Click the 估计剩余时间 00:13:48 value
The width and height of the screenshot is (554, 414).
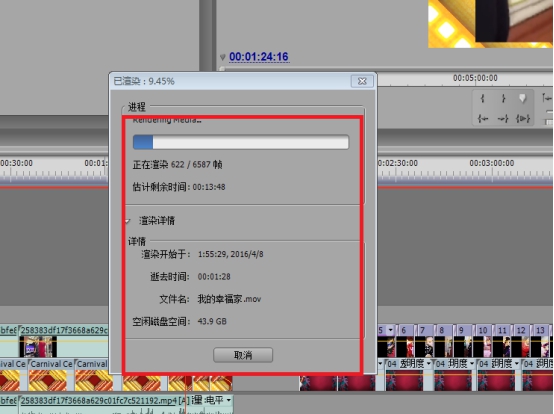[x=209, y=187]
